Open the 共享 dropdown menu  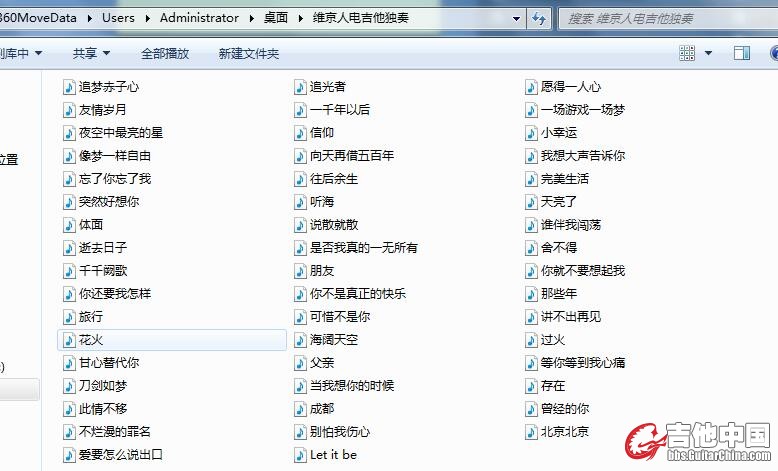tap(91, 53)
